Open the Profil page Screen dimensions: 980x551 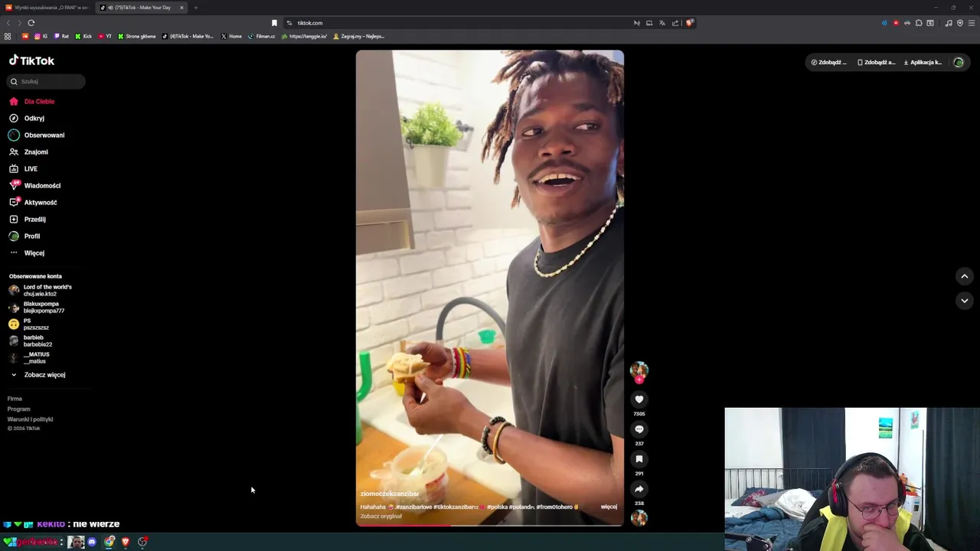coord(24,236)
